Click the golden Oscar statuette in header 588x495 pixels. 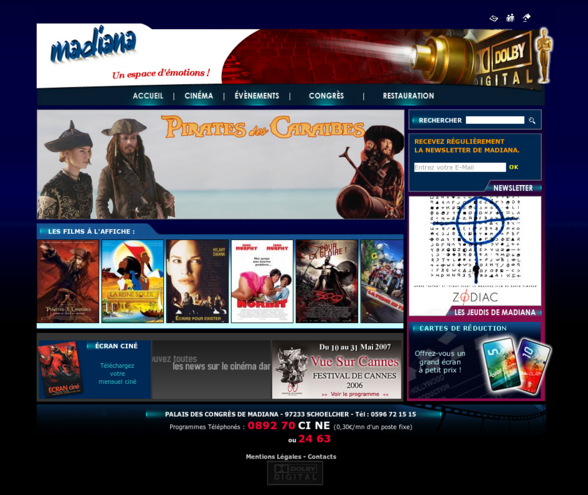click(x=543, y=55)
